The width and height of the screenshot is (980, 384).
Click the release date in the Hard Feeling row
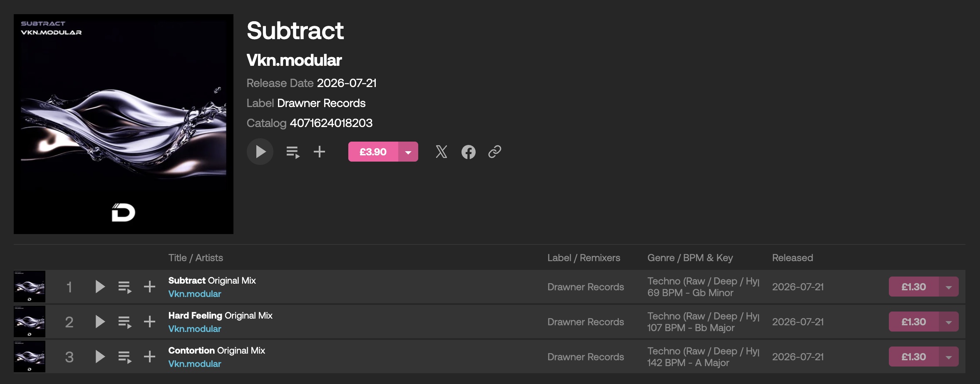click(798, 322)
